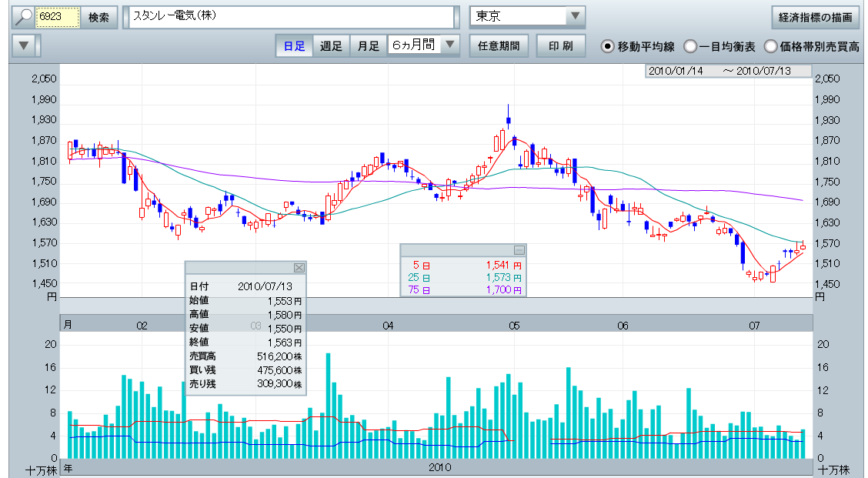
Task: Open 経済指標の描画 economic indicators button
Action: [815, 17]
